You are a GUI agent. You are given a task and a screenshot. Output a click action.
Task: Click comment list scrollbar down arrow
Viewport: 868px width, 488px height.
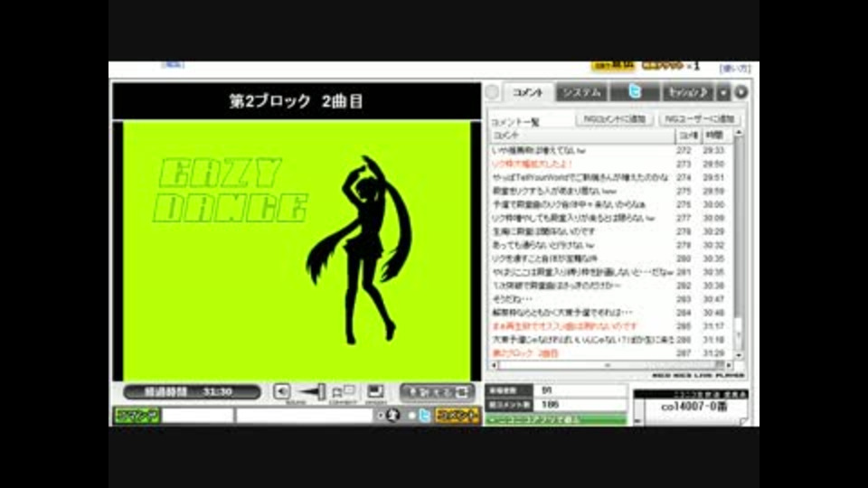(739, 355)
